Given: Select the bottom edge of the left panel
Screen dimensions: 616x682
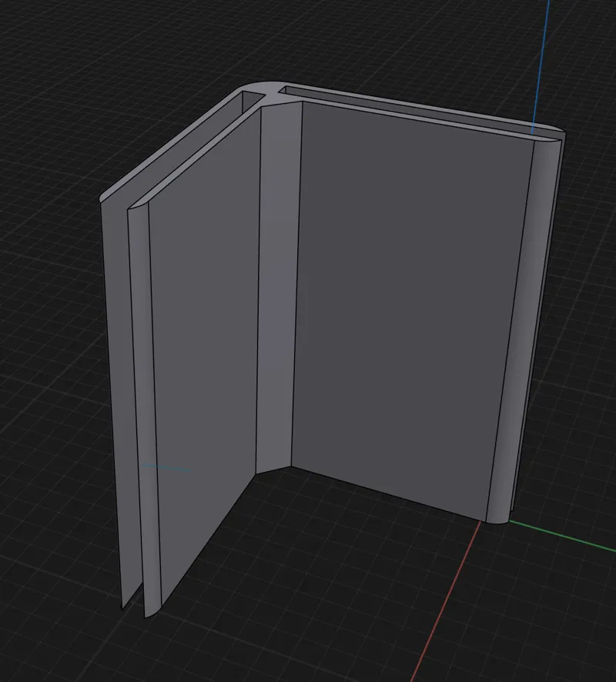Looking at the screenshot, I should tap(208, 540).
